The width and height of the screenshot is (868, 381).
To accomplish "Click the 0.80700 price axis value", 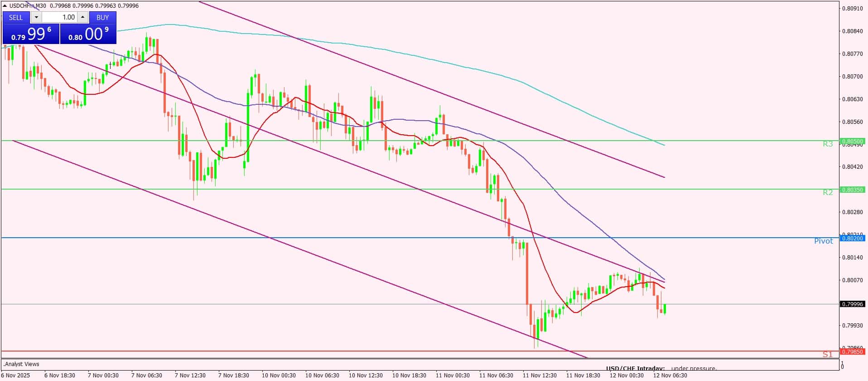I will click(852, 77).
